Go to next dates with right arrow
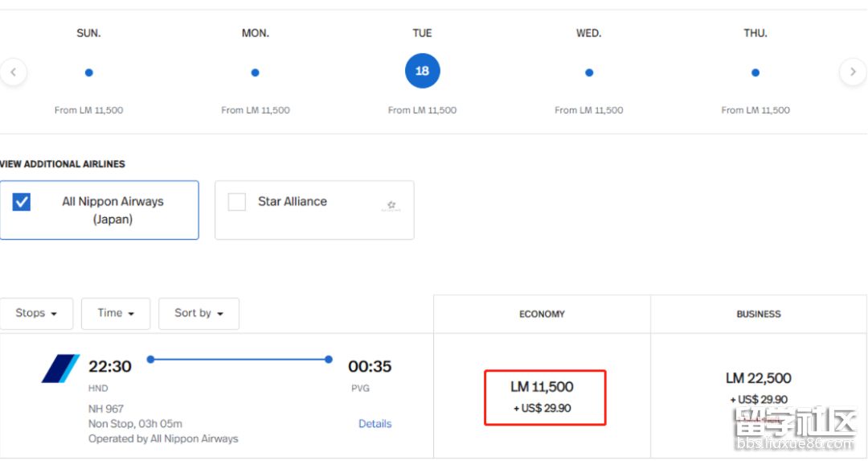Screen dimensions: 868x461 point(853,72)
